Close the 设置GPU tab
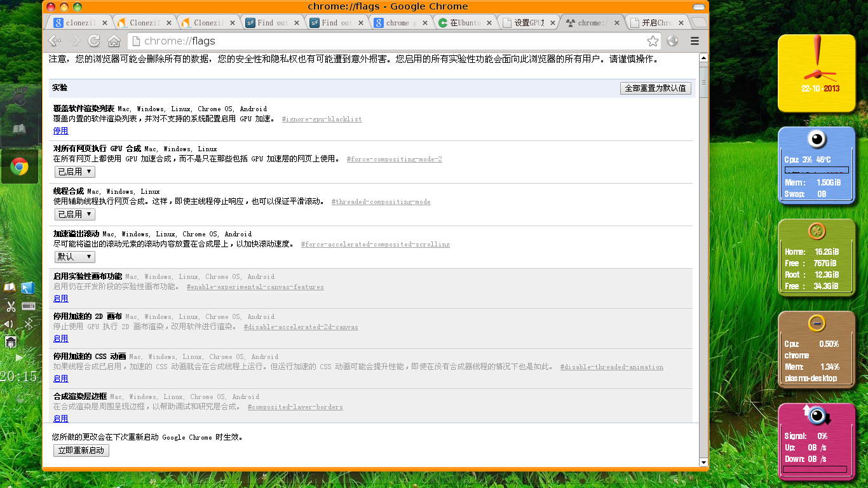The width and height of the screenshot is (868, 488). pyautogui.click(x=553, y=23)
